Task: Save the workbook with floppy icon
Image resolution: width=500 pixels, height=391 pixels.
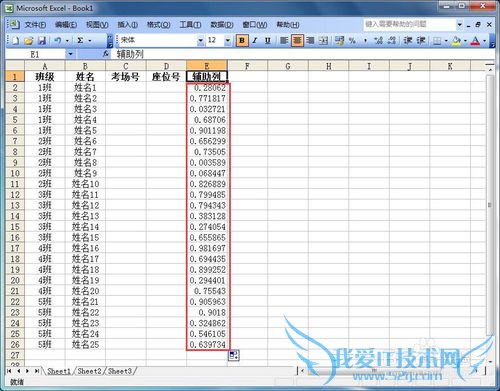Action: [x=42, y=41]
